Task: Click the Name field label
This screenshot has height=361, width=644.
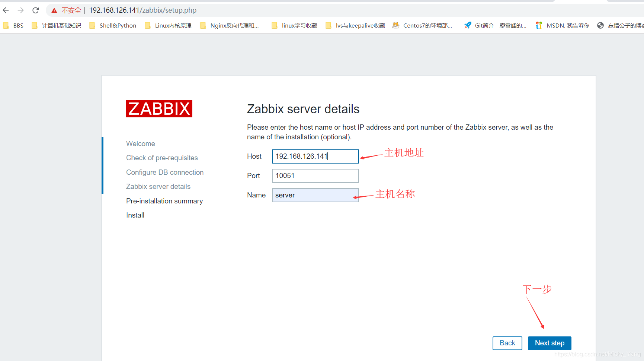Action: pyautogui.click(x=256, y=195)
